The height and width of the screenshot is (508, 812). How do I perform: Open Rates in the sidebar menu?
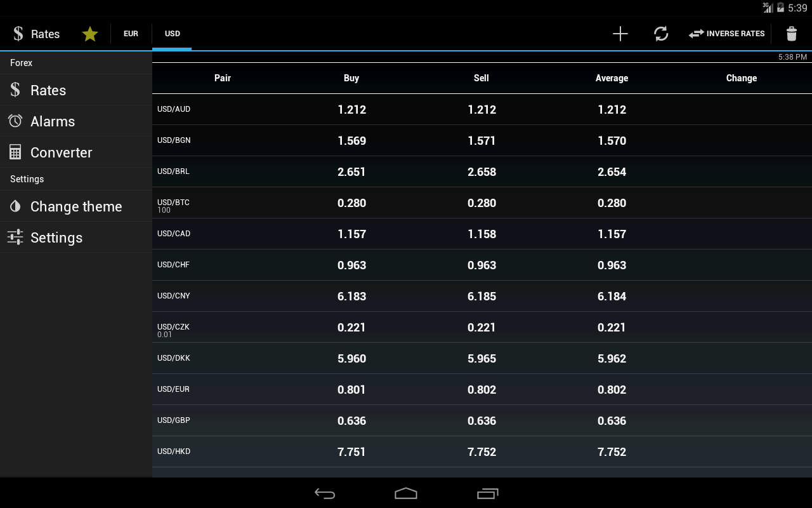(48, 90)
